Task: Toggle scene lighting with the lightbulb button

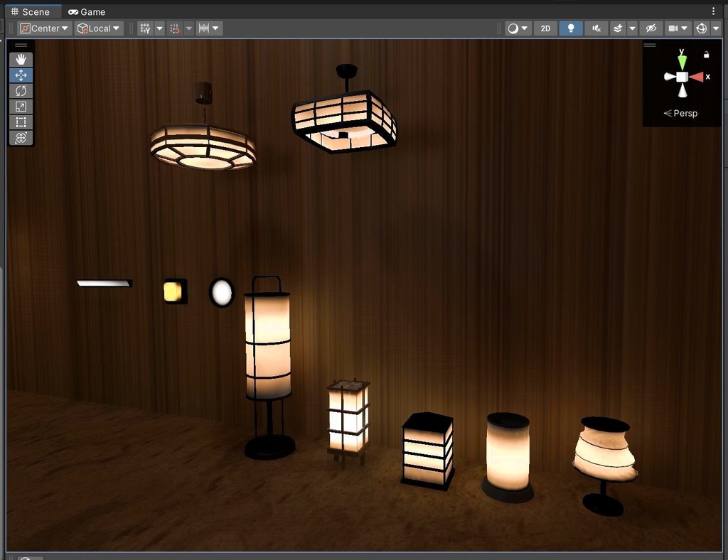Action: click(570, 28)
